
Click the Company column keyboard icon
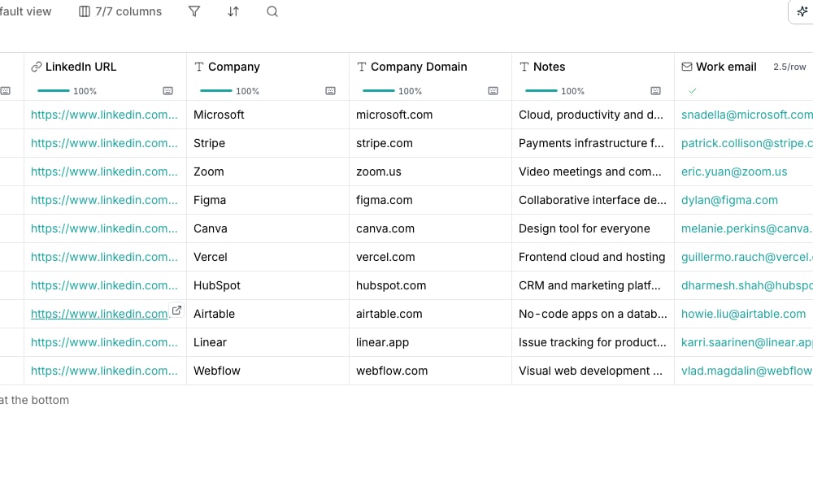tap(330, 91)
